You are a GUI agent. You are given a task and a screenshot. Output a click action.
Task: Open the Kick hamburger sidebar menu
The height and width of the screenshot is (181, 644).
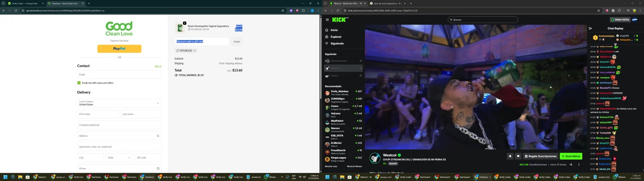point(327,20)
